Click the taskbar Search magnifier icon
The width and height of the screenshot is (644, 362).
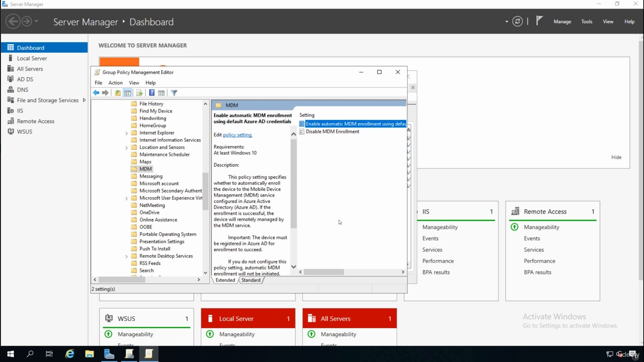(30, 354)
